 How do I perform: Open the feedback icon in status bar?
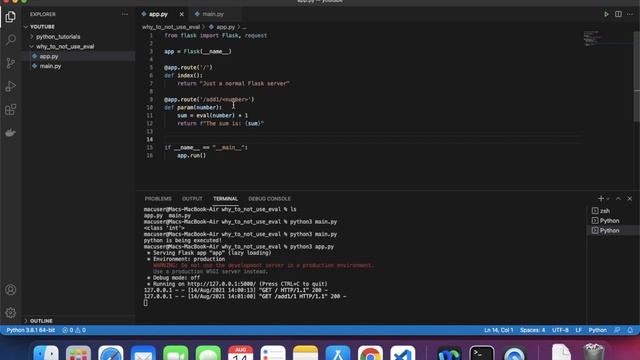point(617,330)
